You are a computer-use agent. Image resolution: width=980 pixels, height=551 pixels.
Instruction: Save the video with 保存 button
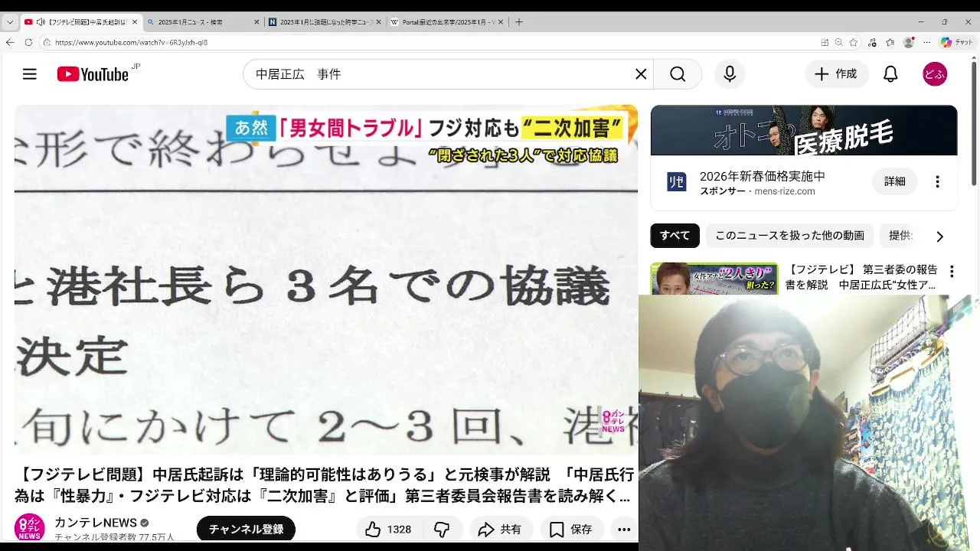572,529
